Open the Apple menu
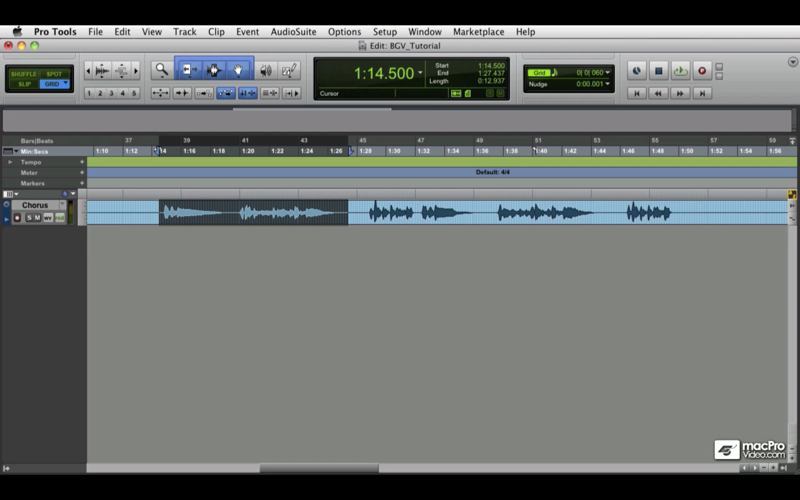 [17, 32]
